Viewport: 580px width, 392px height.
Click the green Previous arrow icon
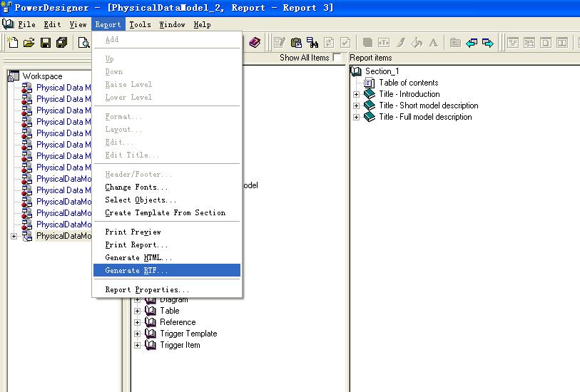(472, 43)
